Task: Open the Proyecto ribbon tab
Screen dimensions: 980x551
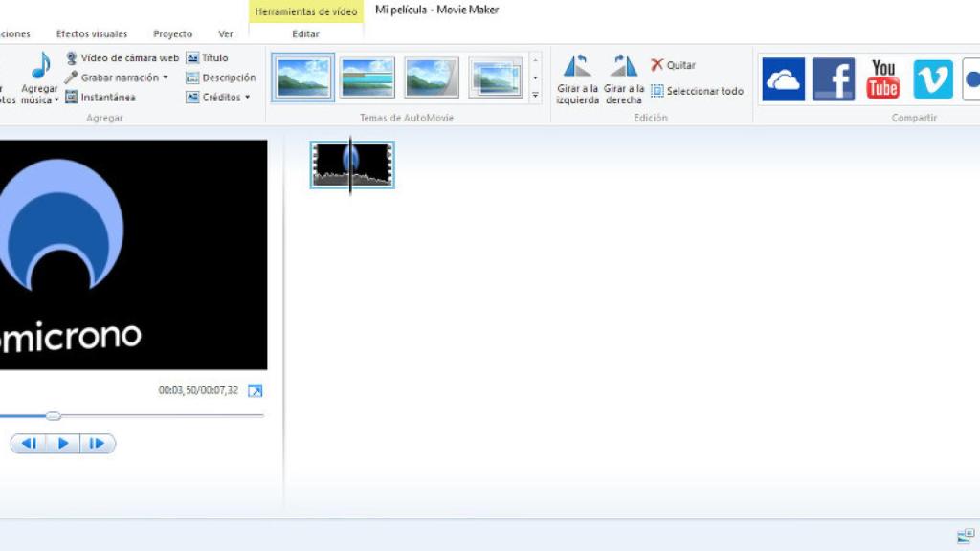Action: 172,33
